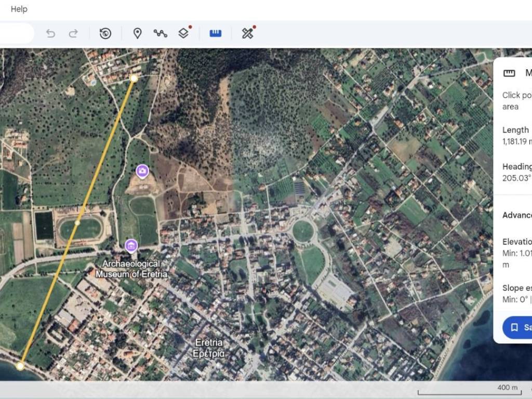Open historical imagery globe-clock icon
The height and width of the screenshot is (399, 532).
pyautogui.click(x=105, y=33)
